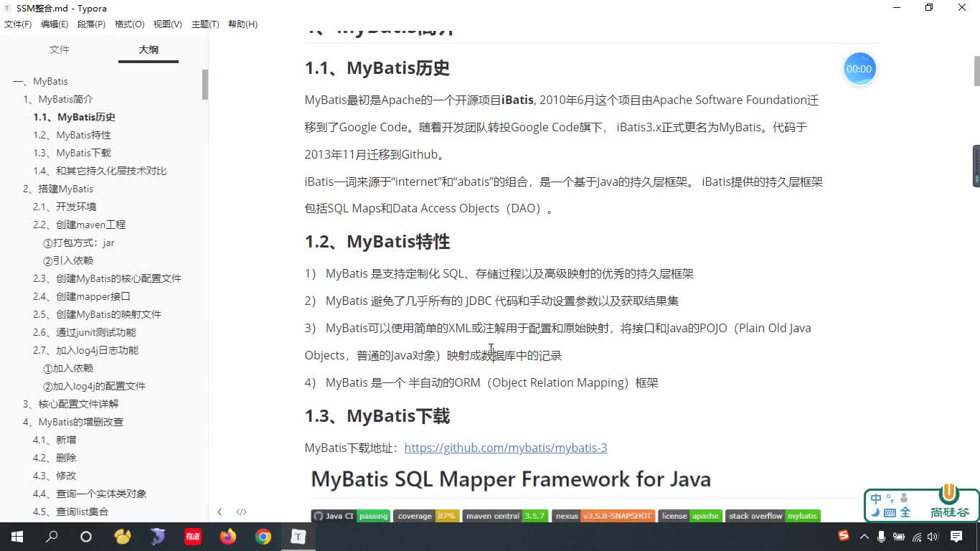Image resolution: width=980 pixels, height=551 pixels.
Task: Open the Wi-Fi network tray icon
Action: tap(916, 537)
